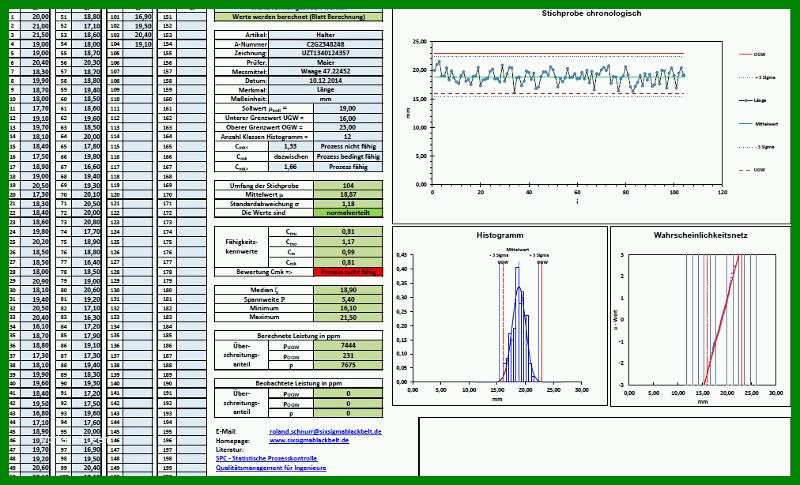Select the red regression line in Wahrscheinlichkeitsnetz

[x=721, y=319]
